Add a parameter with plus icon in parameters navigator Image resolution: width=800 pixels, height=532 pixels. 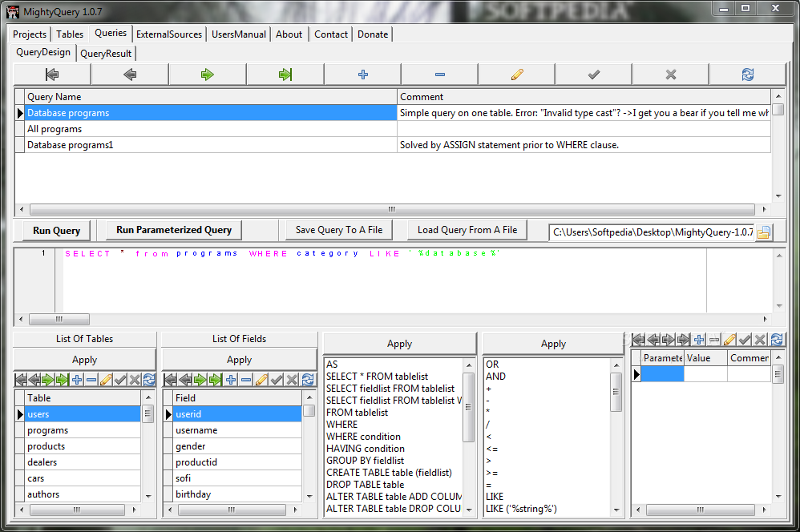[699, 339]
